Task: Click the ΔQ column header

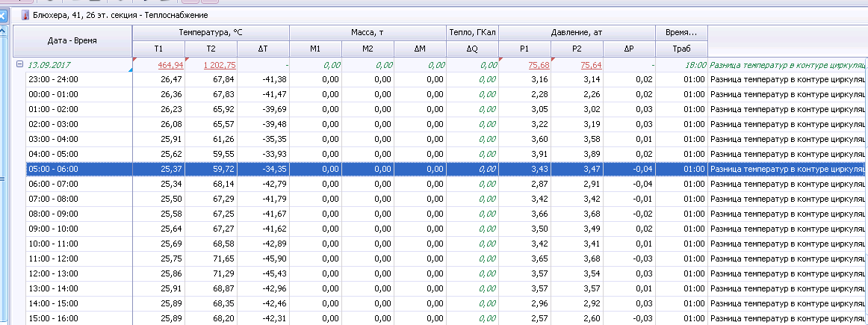Action: click(473, 49)
